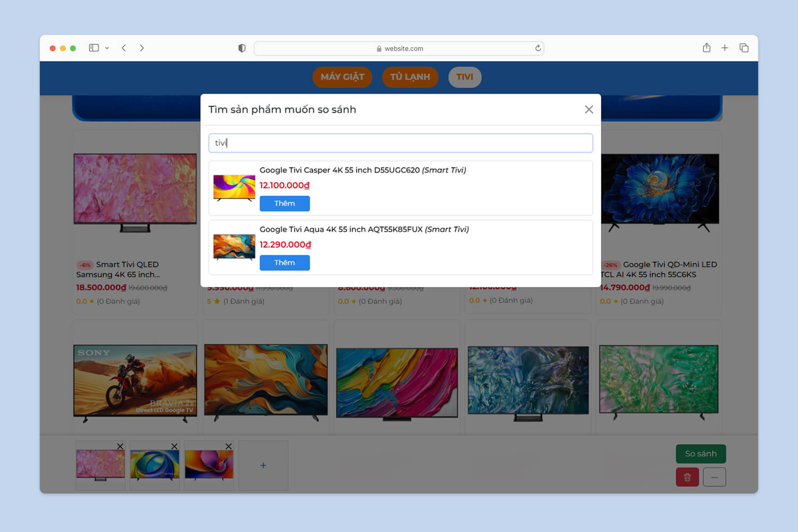Image resolution: width=798 pixels, height=532 pixels.
Task: Select the blue-yellow swirl TV comparison thumbnail
Action: pyautogui.click(x=155, y=465)
